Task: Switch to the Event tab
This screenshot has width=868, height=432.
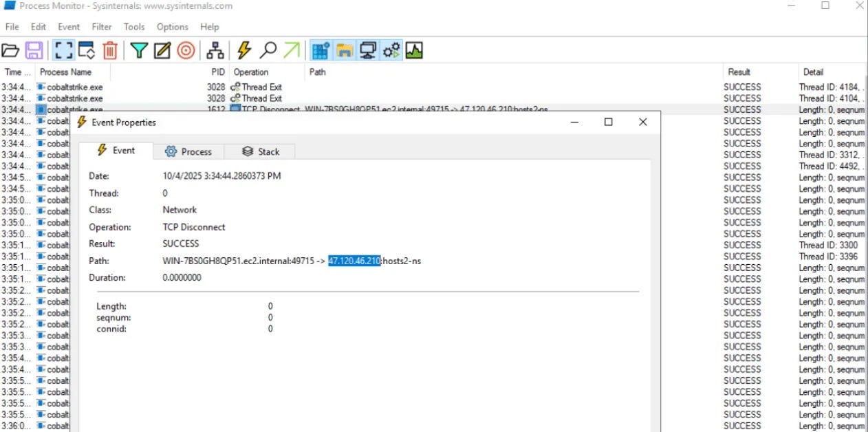Action: (116, 151)
